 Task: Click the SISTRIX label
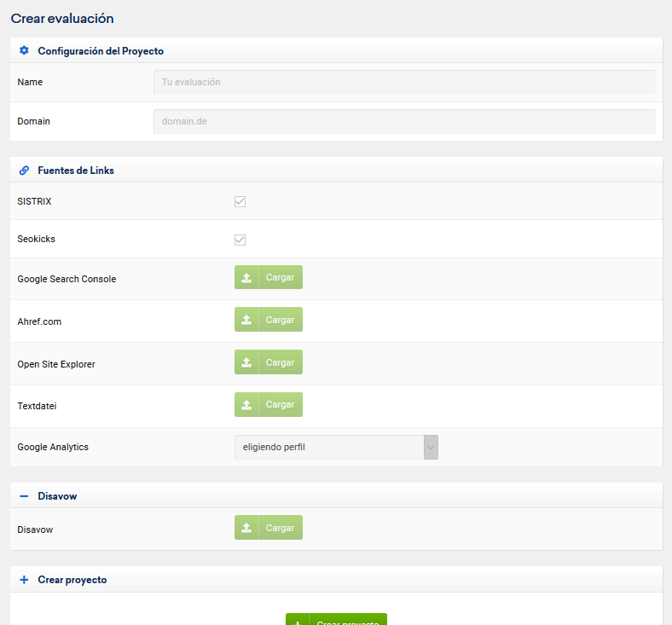(x=34, y=201)
